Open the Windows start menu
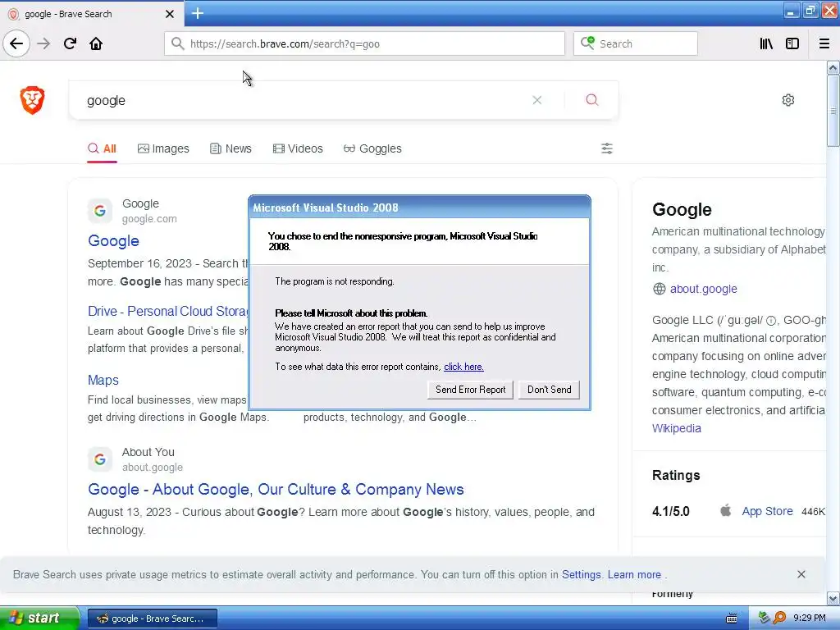Screen dimensions: 840x630 [39, 619]
